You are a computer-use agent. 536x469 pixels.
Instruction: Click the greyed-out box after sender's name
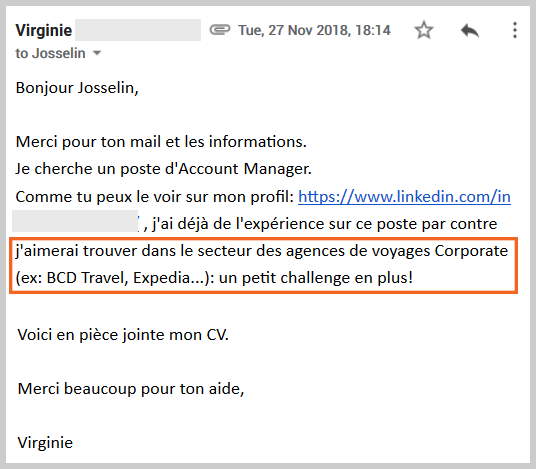[x=138, y=30]
